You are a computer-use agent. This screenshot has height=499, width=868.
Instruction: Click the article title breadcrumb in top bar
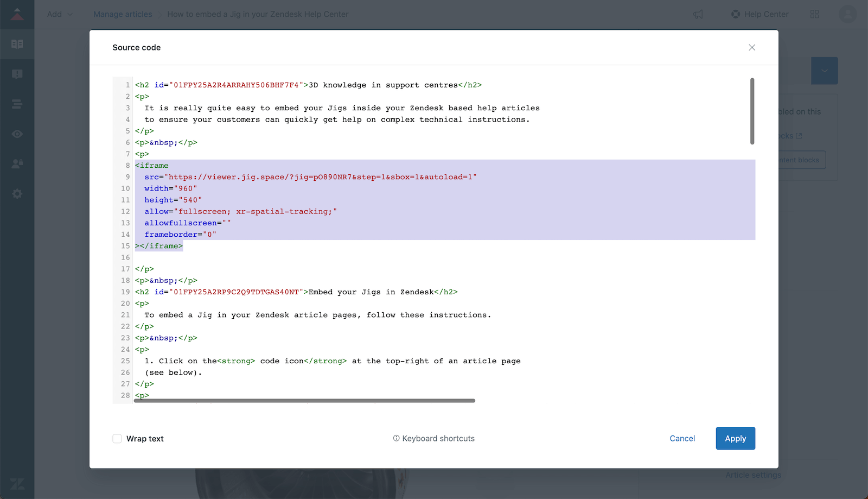click(x=258, y=14)
